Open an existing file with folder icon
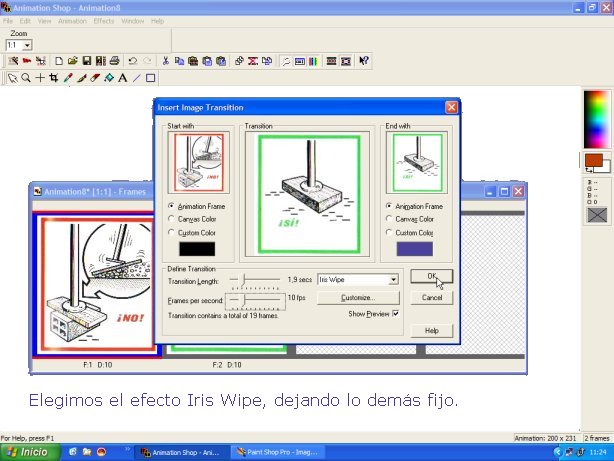614x461 pixels. point(73,61)
